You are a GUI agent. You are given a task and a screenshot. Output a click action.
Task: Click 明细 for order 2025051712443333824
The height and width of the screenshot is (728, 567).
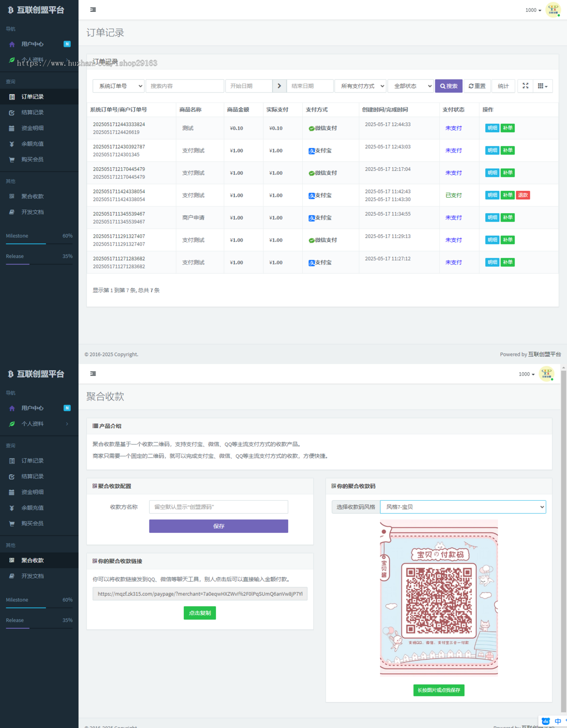click(x=492, y=128)
